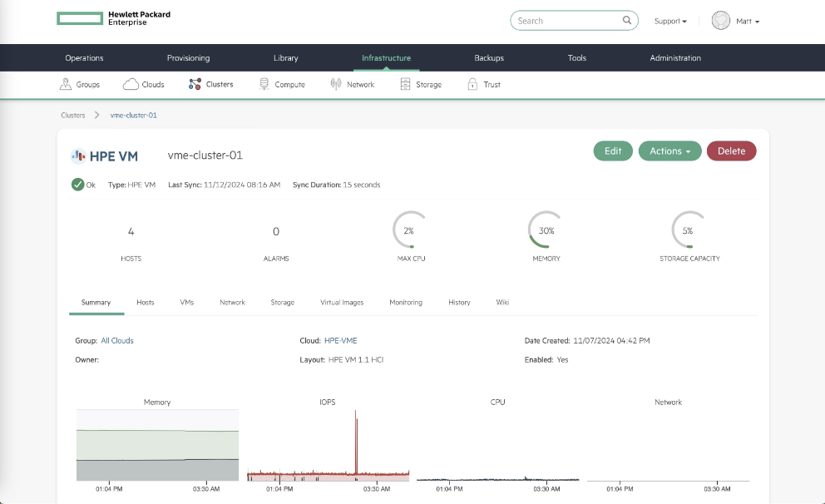This screenshot has height=504, width=825.
Task: Open the Clouds section icon
Action: [131, 84]
